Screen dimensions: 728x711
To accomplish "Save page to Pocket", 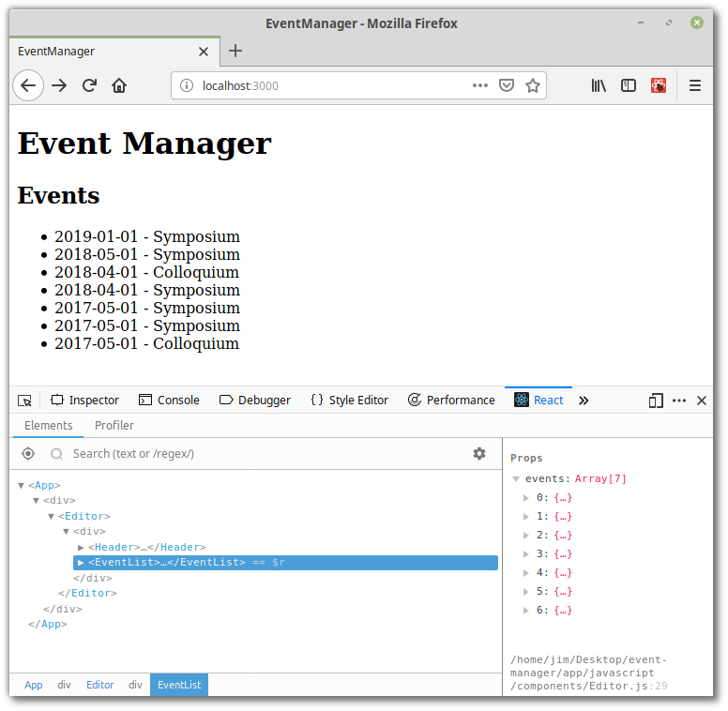I will (506, 85).
